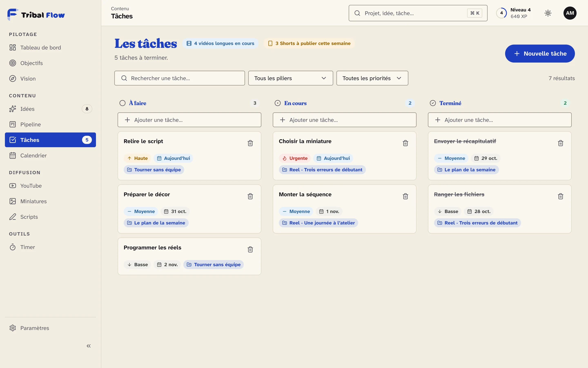The width and height of the screenshot is (588, 368).
Task: Open the 31 oct. due date chip
Action: (175, 212)
